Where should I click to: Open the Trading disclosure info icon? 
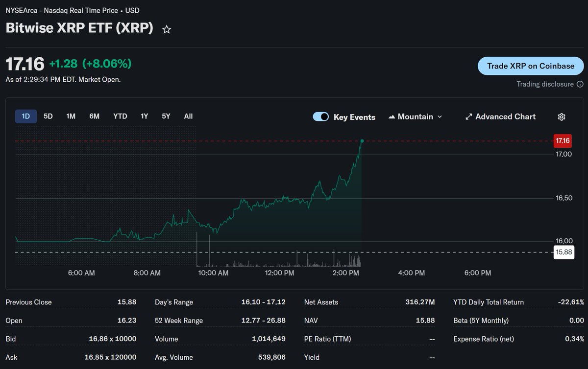pos(580,84)
